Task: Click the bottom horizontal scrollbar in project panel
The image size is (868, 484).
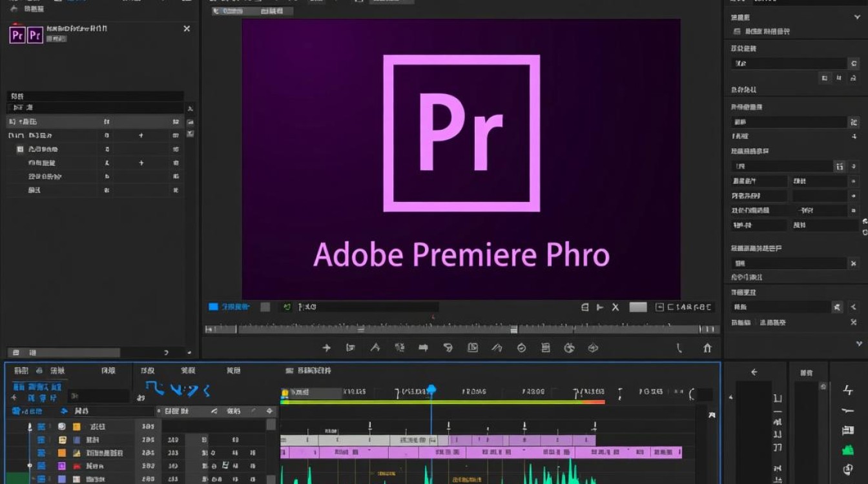Action: pyautogui.click(x=63, y=353)
